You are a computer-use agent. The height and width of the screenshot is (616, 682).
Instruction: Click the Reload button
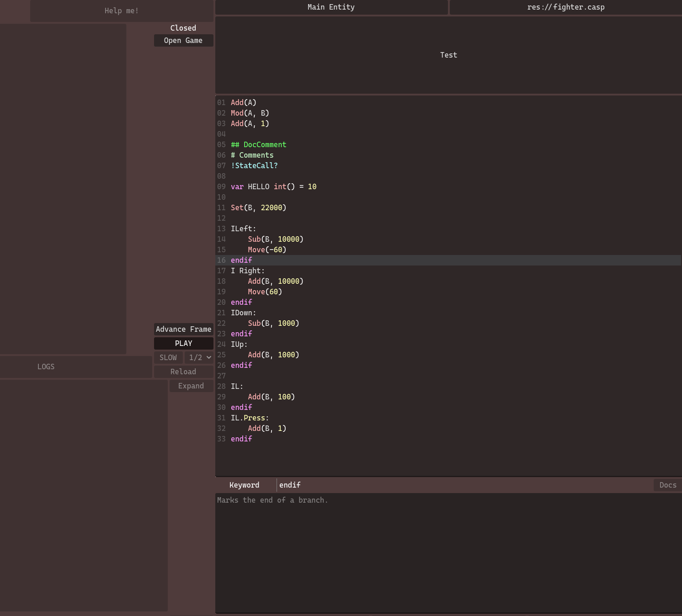(x=183, y=372)
